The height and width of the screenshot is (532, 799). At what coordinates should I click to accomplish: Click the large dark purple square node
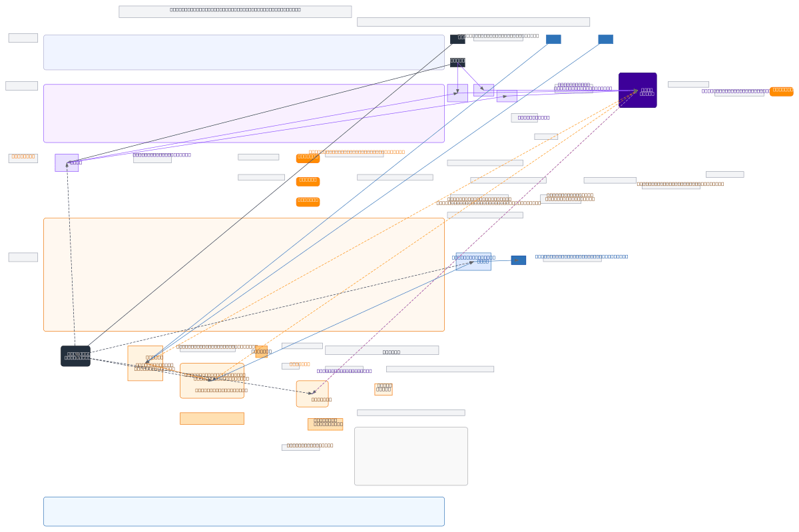[637, 90]
